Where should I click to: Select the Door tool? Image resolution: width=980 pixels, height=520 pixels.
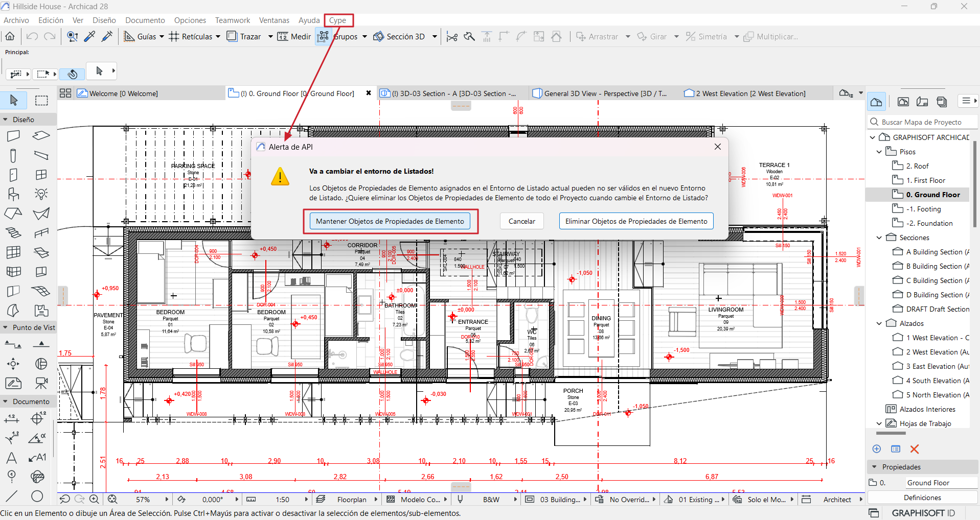tap(13, 175)
